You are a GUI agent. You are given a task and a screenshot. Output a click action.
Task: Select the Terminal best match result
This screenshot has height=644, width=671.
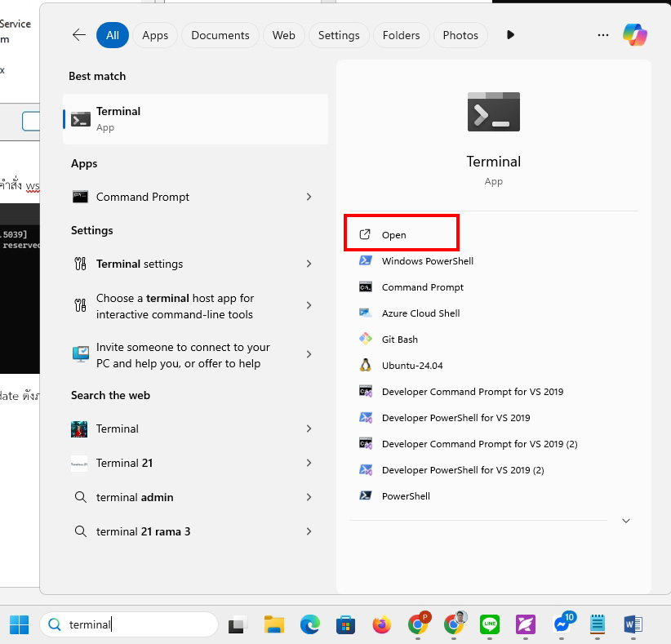click(x=196, y=119)
